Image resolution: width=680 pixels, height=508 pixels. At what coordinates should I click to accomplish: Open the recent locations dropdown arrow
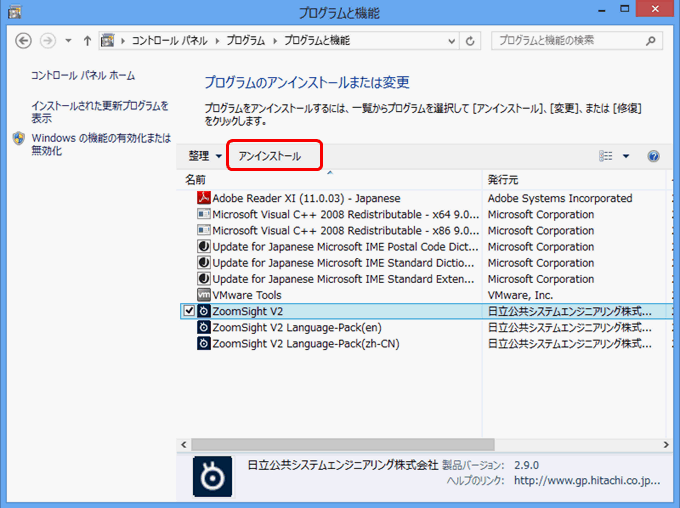coord(68,41)
